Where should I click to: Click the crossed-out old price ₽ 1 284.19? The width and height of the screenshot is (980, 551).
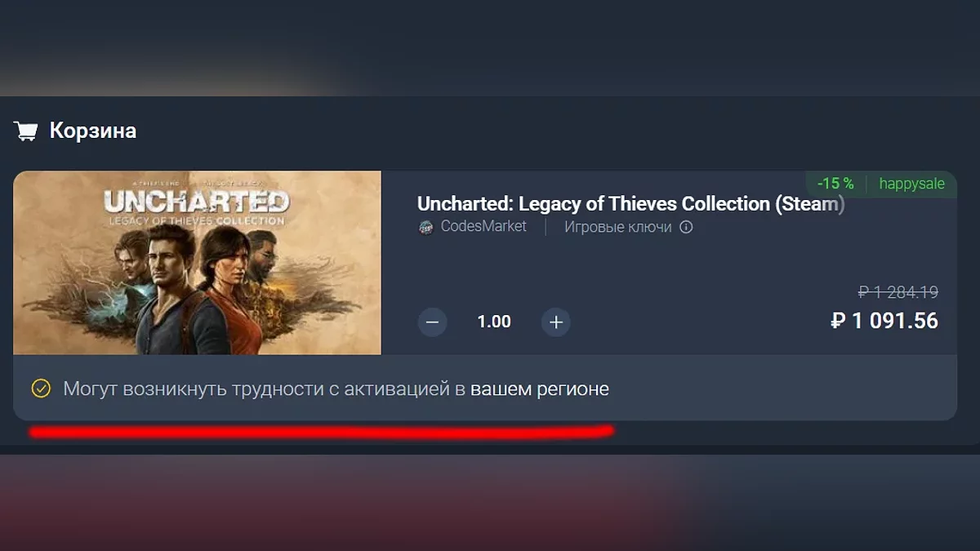point(898,292)
